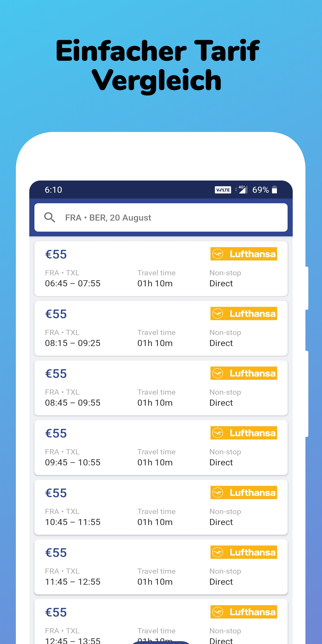Image resolution: width=322 pixels, height=644 pixels.
Task: Click the search magnifier icon
Action: coord(50,218)
